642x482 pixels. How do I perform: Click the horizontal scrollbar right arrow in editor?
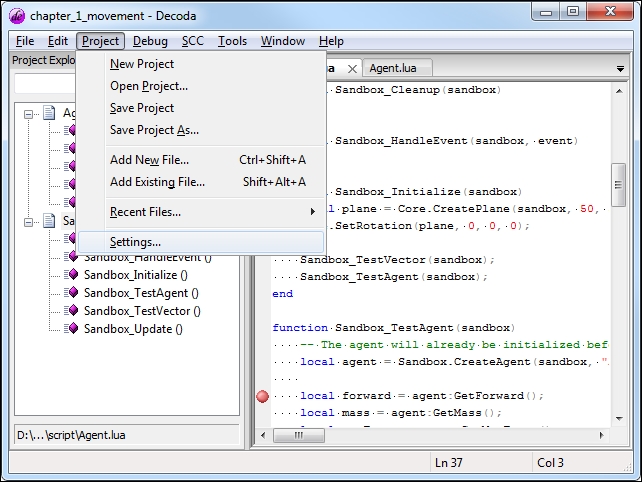(x=602, y=436)
